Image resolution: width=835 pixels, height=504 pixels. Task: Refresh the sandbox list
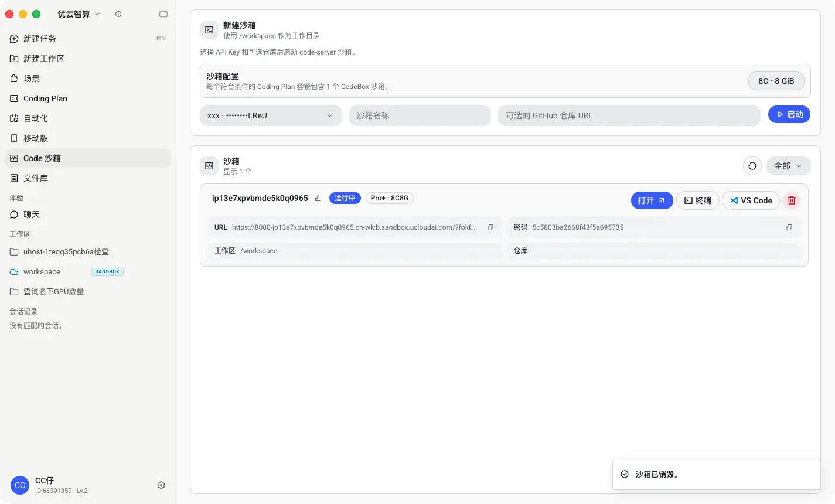[752, 166]
